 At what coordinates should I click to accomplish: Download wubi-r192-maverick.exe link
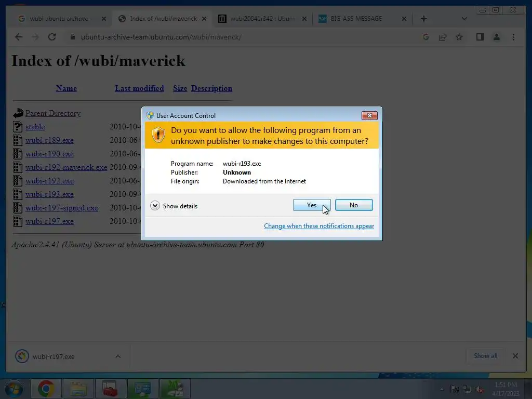66,167
